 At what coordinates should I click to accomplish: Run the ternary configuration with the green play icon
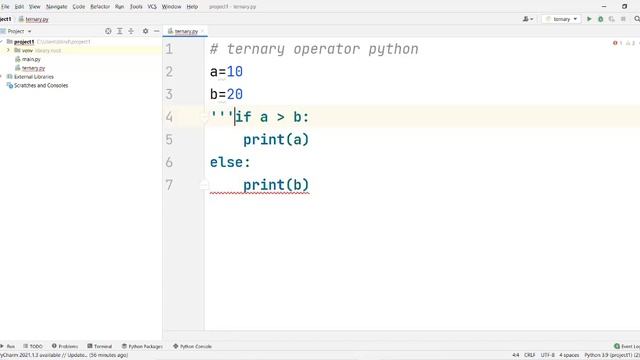point(589,19)
